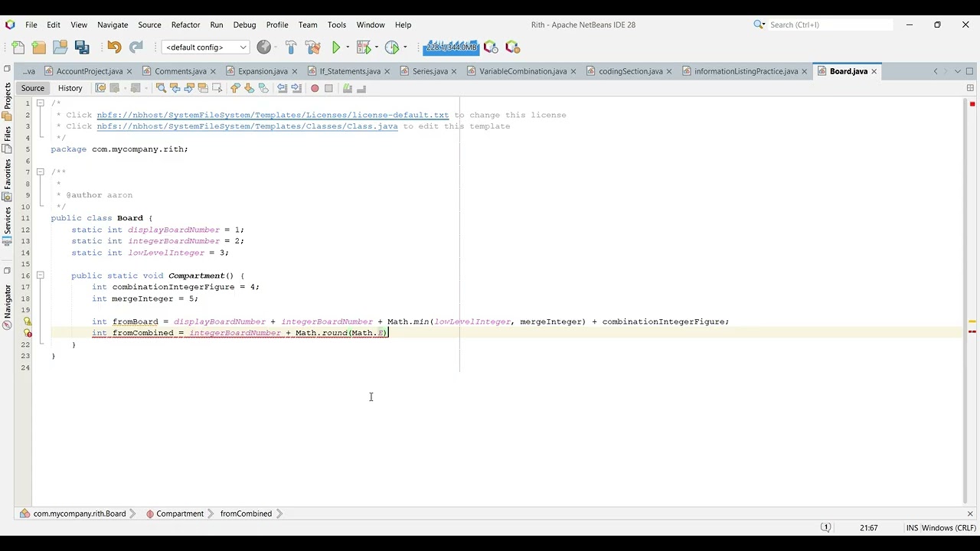Click inside the Search field
This screenshot has width=980, height=551.
click(x=830, y=24)
